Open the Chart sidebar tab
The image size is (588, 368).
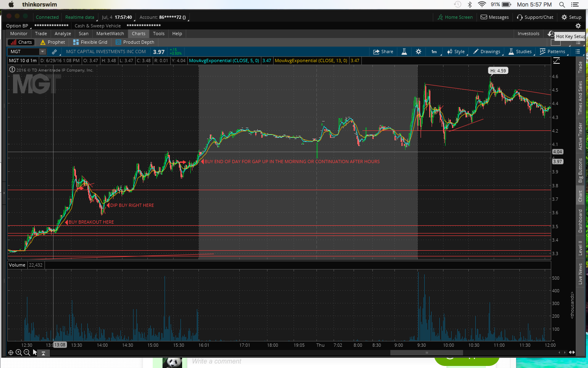point(580,196)
